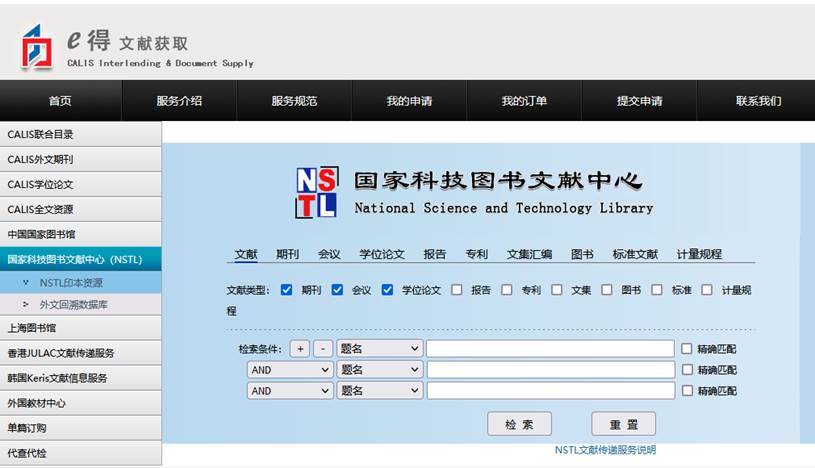Open CALIS学位论文 in sidebar
815x468 pixels.
pos(81,184)
